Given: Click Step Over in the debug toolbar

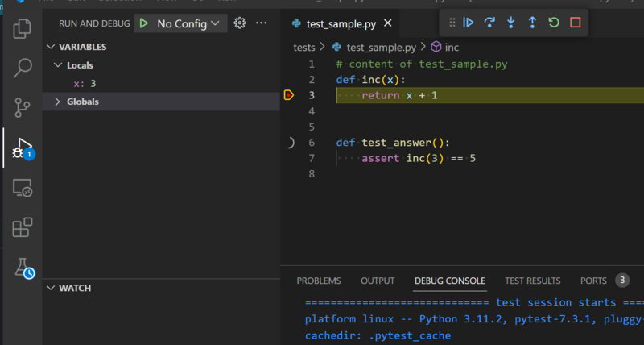Looking at the screenshot, I should point(489,23).
